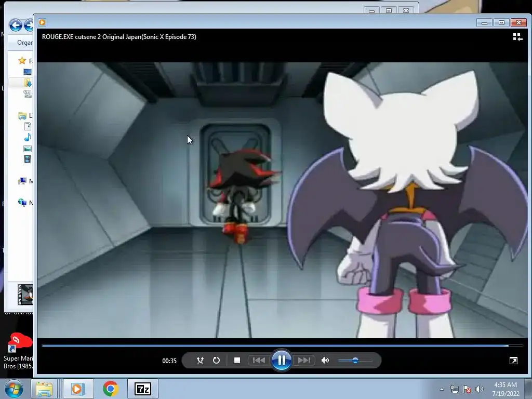
Task: Select Network in the Explorer sidebar
Action: [x=25, y=203]
